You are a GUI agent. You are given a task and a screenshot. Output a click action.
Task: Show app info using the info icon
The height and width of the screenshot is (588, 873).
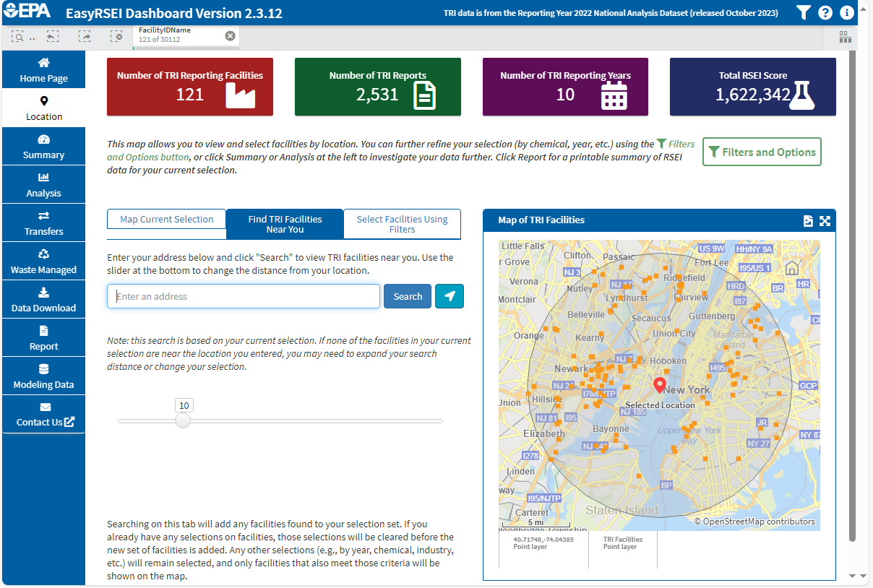(846, 12)
